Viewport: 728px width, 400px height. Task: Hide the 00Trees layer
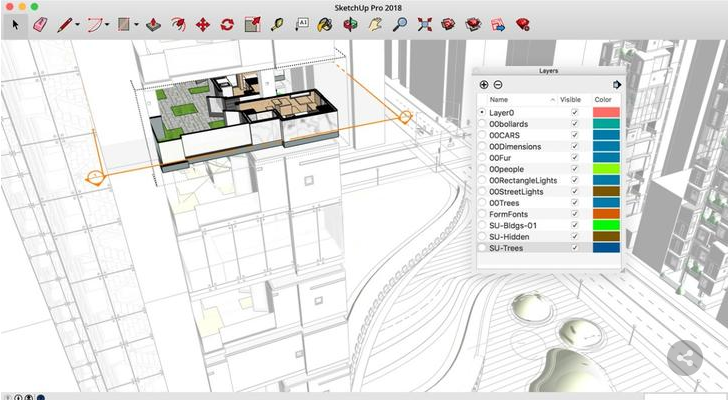[575, 203]
